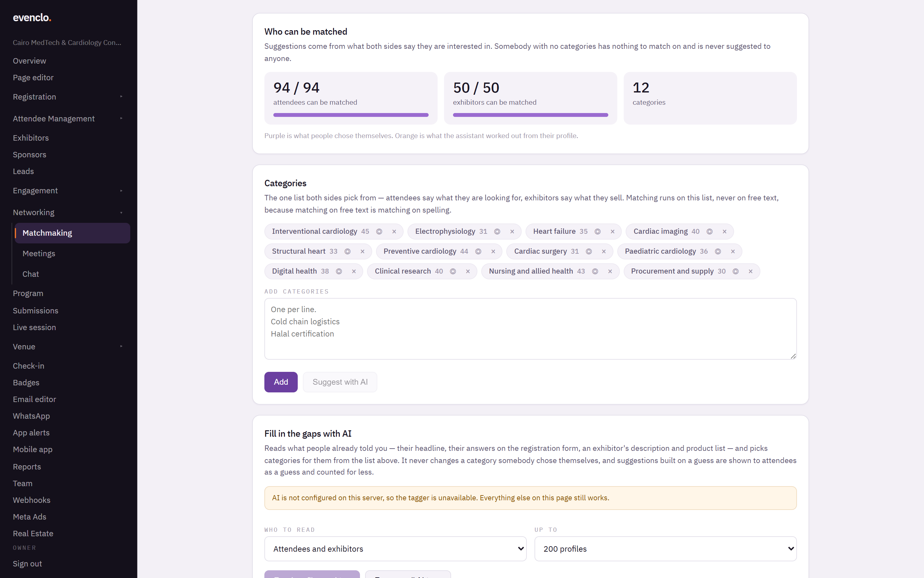Open the Page editor in sidebar
The width and height of the screenshot is (924, 578).
[33, 78]
